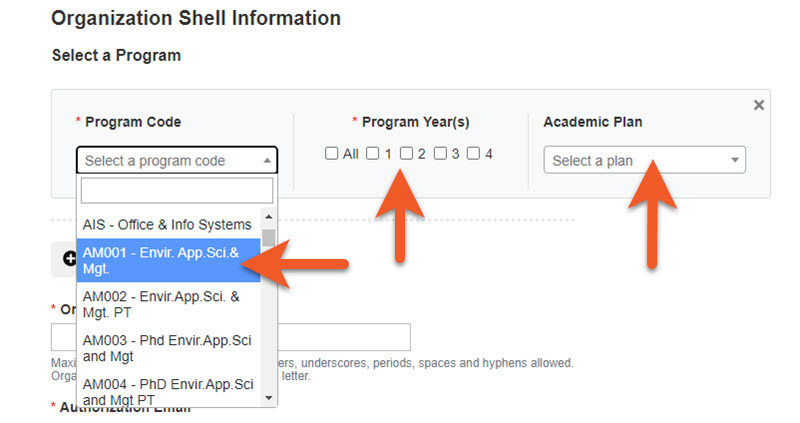This screenshot has width=800, height=423.
Task: Close the program selection panel with X
Action: pos(759,105)
